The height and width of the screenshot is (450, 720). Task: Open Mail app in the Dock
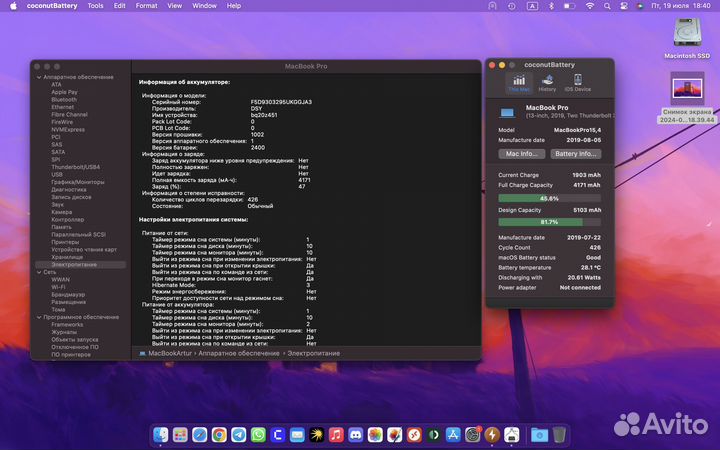(297, 434)
